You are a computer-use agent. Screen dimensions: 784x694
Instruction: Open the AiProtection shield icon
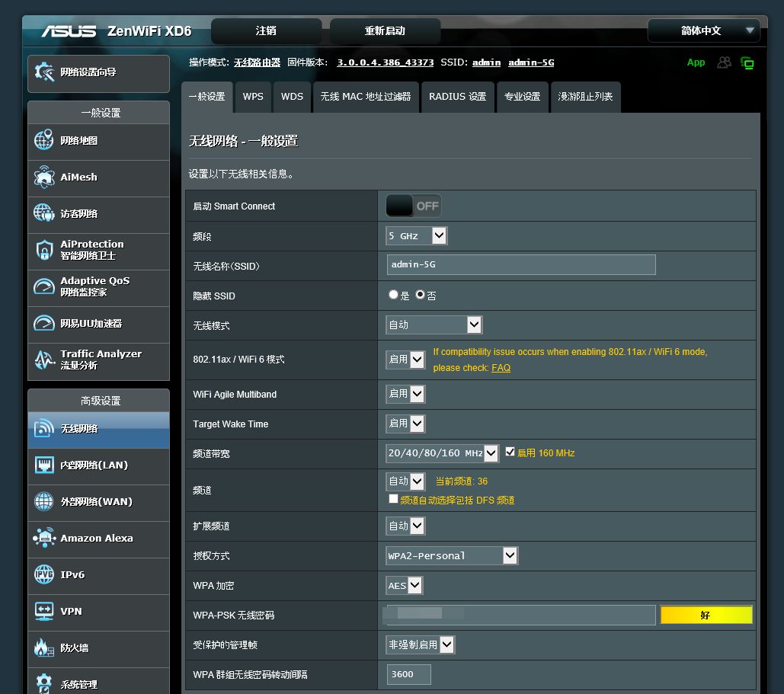coord(44,250)
